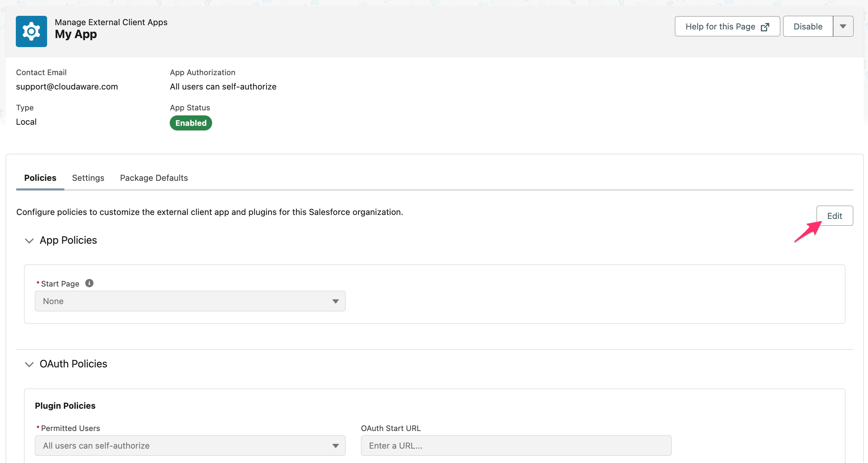Image resolution: width=868 pixels, height=463 pixels.
Task: Collapse the OAuth Policies section
Action: tap(29, 365)
